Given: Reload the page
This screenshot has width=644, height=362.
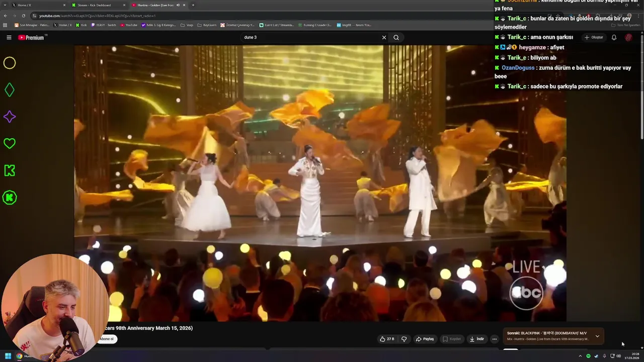Looking at the screenshot, I should 23,16.
